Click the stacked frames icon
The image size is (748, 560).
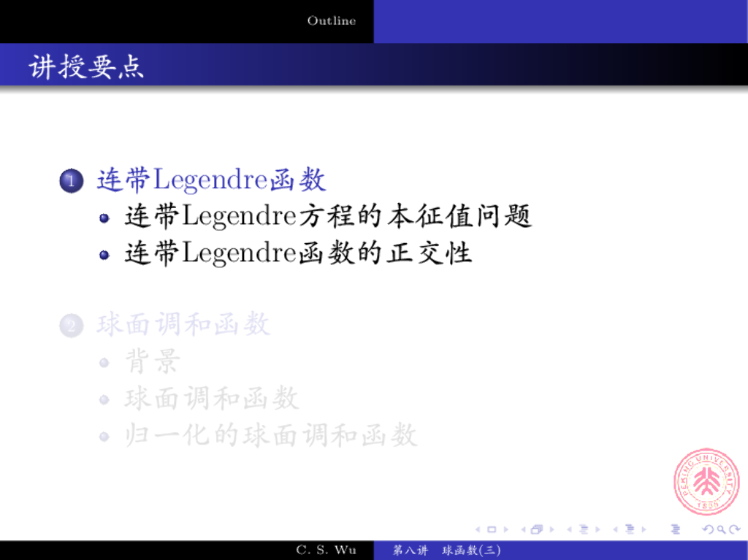coord(537,529)
